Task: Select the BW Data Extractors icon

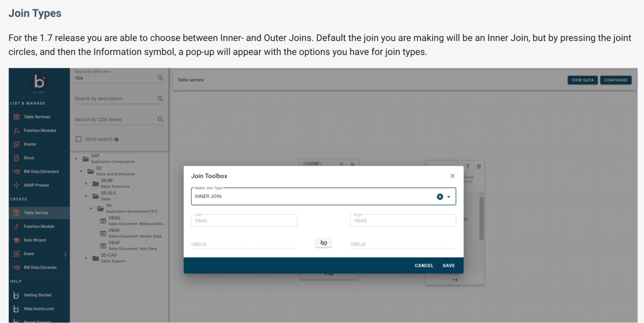Action: click(16, 171)
